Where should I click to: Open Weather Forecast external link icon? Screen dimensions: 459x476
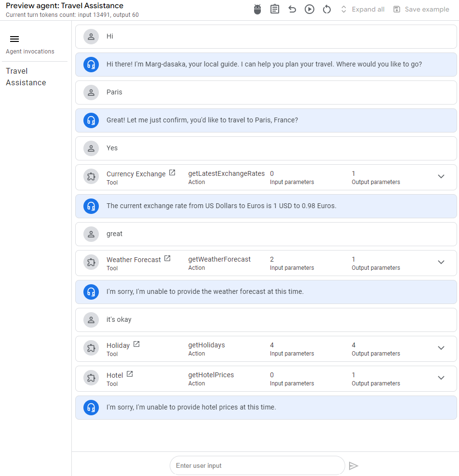click(x=167, y=259)
